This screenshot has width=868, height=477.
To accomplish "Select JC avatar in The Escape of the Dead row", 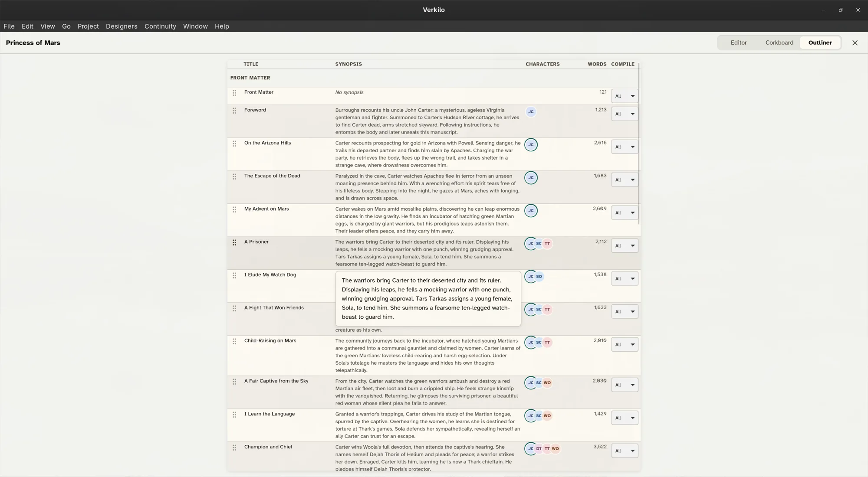I will coord(531,178).
